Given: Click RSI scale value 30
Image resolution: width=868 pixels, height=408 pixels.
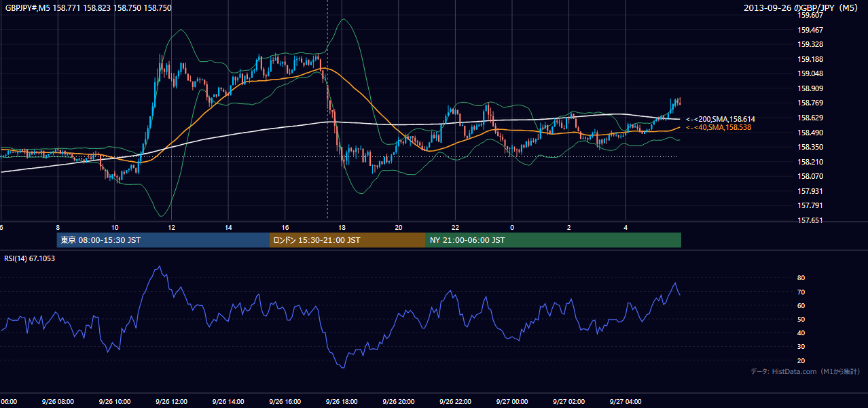Looking at the screenshot, I should (801, 346).
